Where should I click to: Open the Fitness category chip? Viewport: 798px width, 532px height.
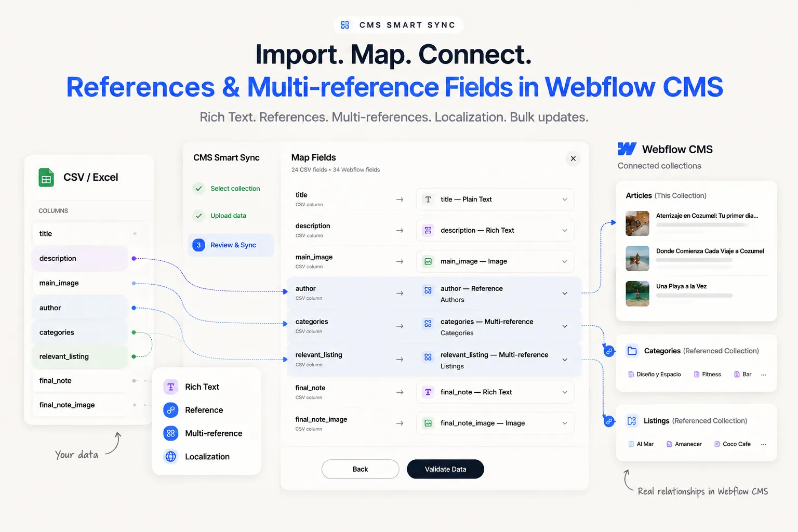click(x=708, y=374)
